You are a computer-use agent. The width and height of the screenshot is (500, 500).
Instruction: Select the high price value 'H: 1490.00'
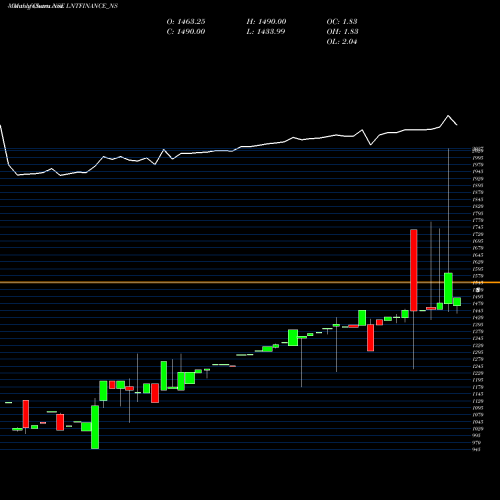[x=266, y=22]
